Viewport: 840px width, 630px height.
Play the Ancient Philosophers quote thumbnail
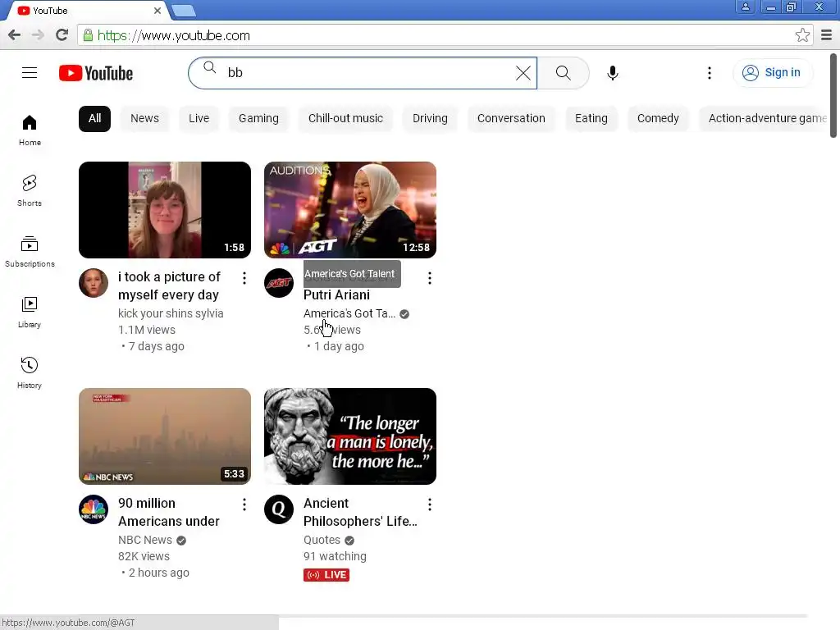pos(349,436)
